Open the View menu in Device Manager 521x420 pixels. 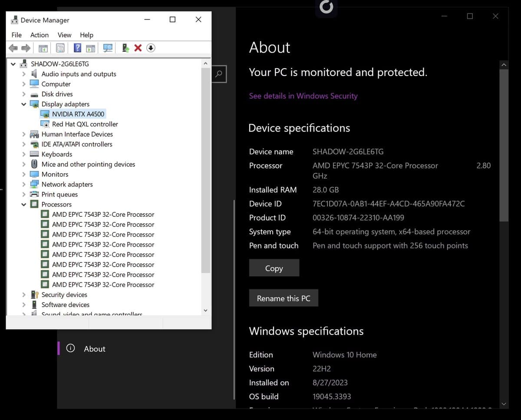tap(64, 35)
